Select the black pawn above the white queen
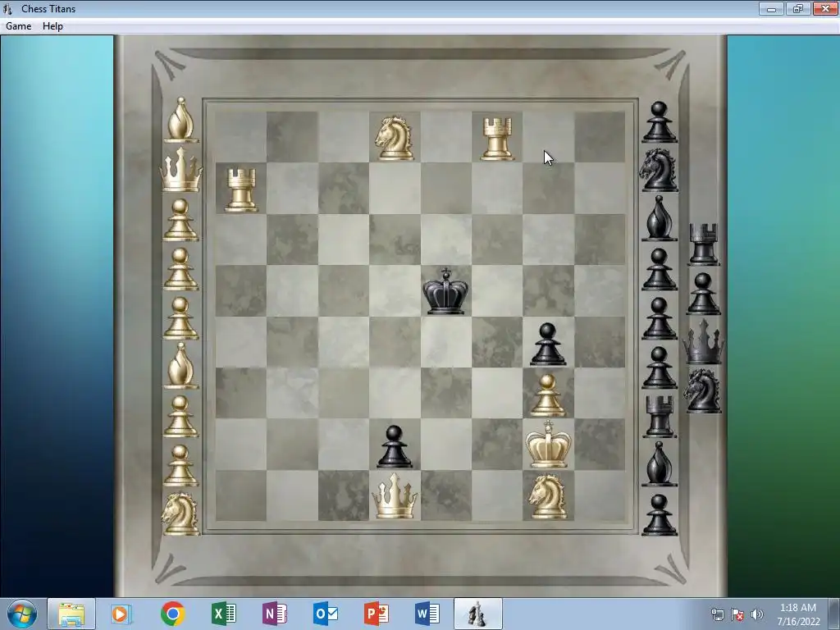Image resolution: width=840 pixels, height=630 pixels. 395,447
